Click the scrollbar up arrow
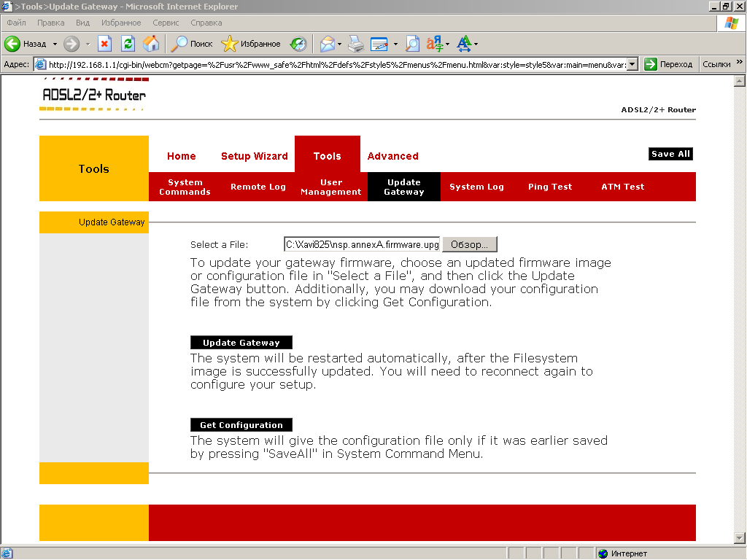747x560 pixels. tap(740, 81)
